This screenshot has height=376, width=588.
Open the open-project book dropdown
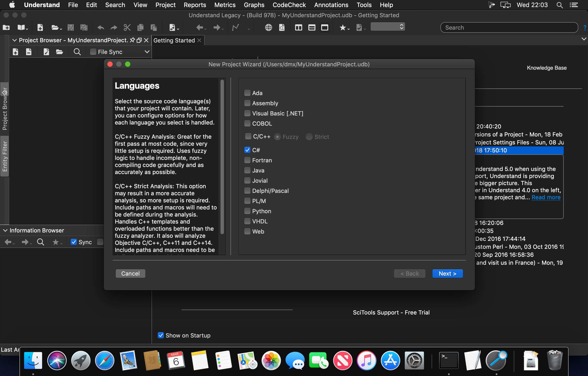(23, 27)
